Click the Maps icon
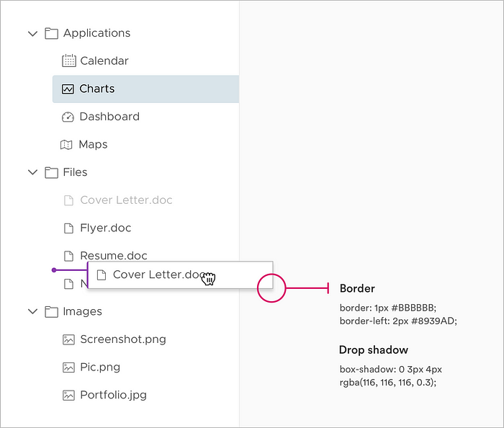Screen dimensions: 504x428 point(66,145)
